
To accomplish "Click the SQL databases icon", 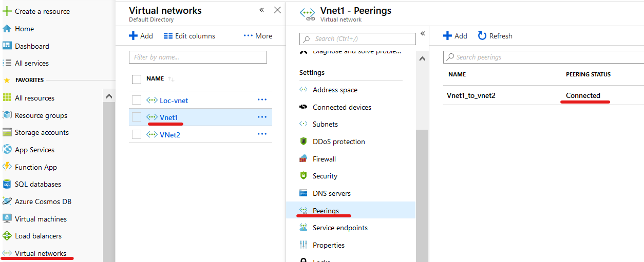I will (7, 184).
